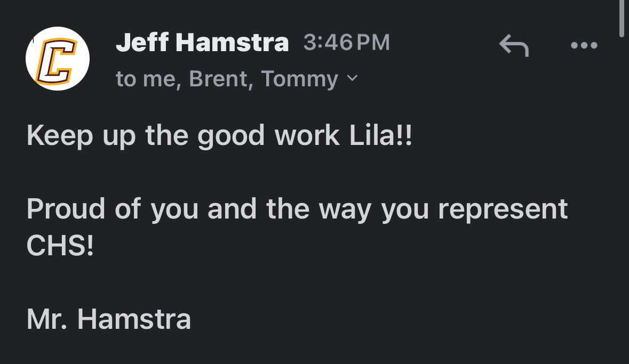
Task: Select sender name Jeff Hamstra
Action: 202,42
